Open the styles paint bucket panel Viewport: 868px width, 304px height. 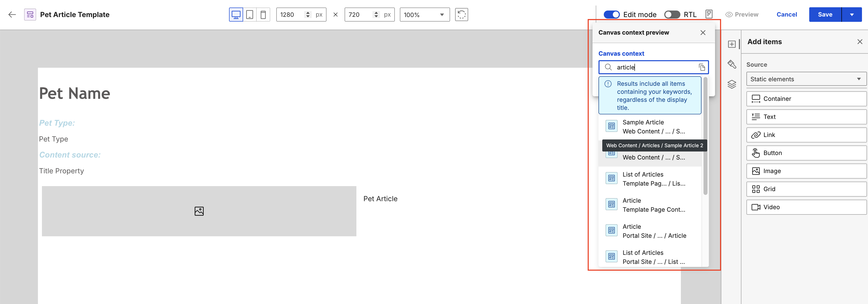(732, 64)
